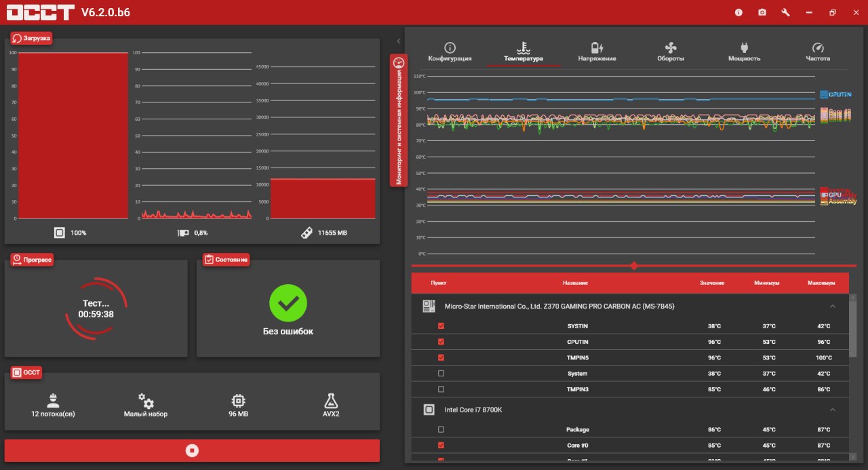Uncheck the TMPIN5 sensor checkbox
The width and height of the screenshot is (868, 470).
[x=441, y=357]
